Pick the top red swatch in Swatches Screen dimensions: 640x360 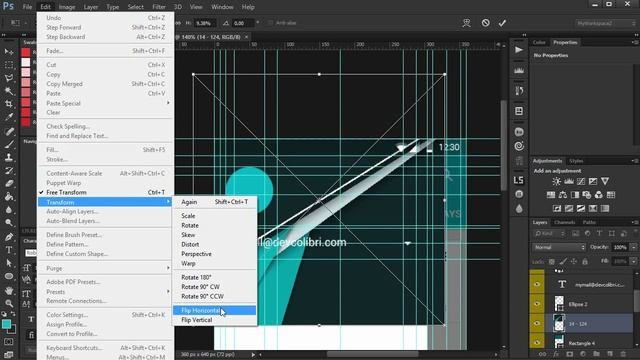point(26,52)
